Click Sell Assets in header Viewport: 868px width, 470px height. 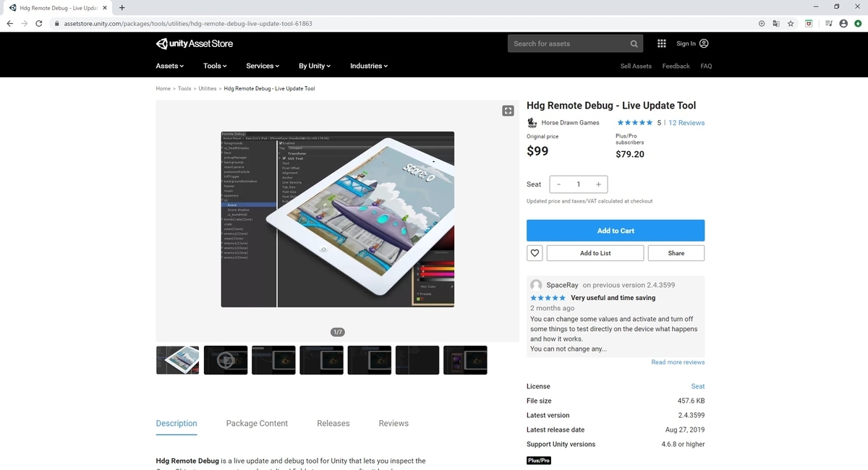tap(636, 66)
